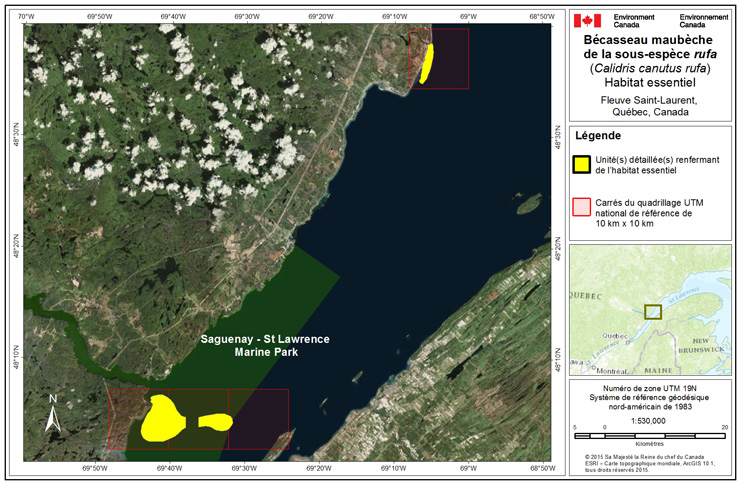Click the yellow habitat area at top
The height and width of the screenshot is (485, 741).
[x=427, y=63]
